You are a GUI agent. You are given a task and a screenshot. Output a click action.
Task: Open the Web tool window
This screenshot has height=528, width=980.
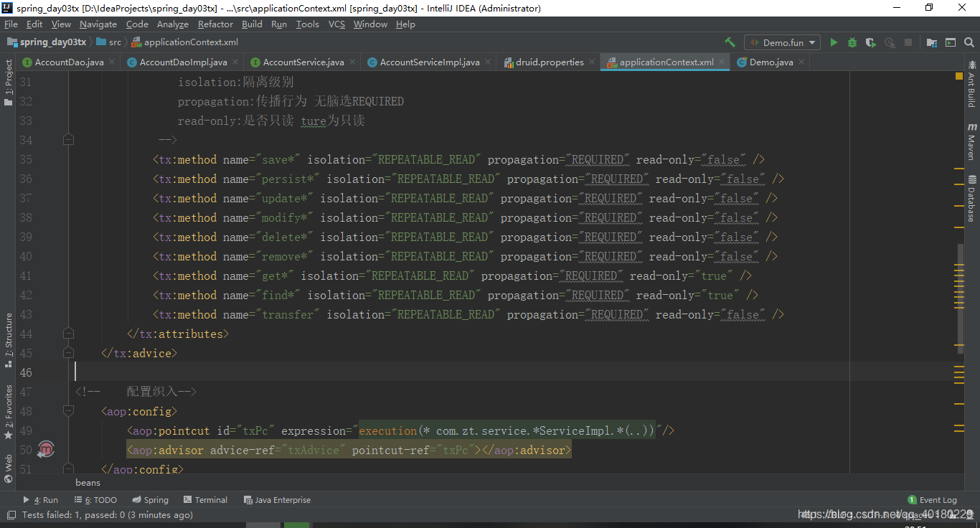(8, 469)
